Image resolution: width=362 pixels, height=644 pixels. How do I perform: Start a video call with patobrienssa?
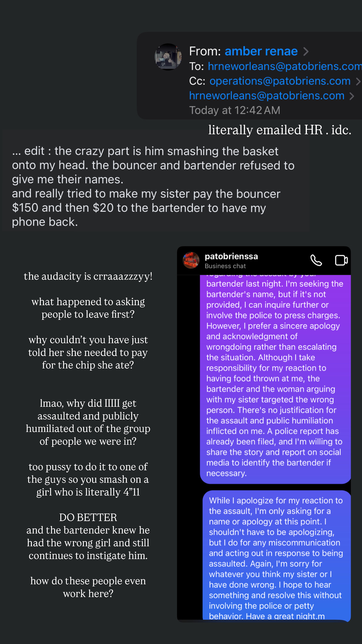tap(341, 260)
